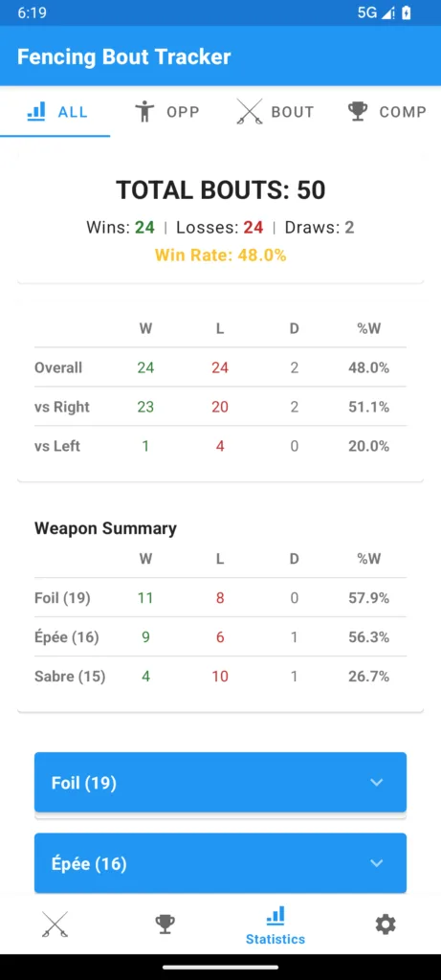Expand the Épée (16) section chevron
This screenshot has width=441, height=980.
coord(376,863)
